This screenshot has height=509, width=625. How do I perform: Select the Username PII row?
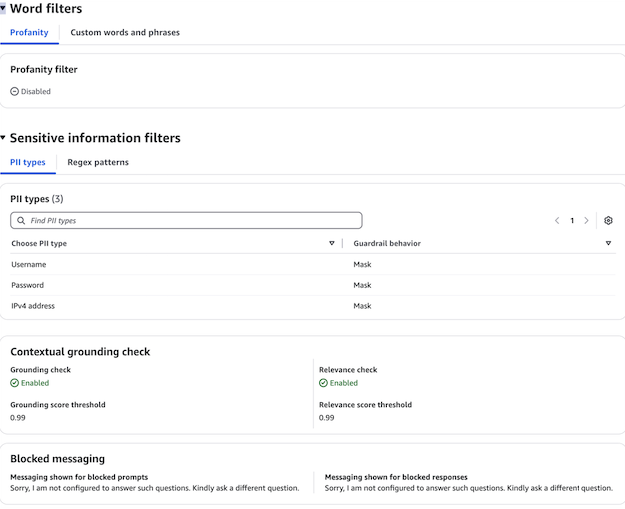coord(29,264)
